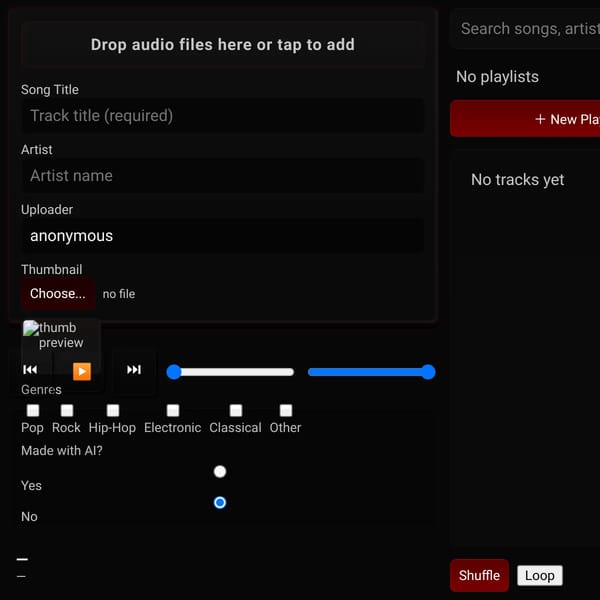Skip to the next track
600x600 pixels.
[x=134, y=370]
